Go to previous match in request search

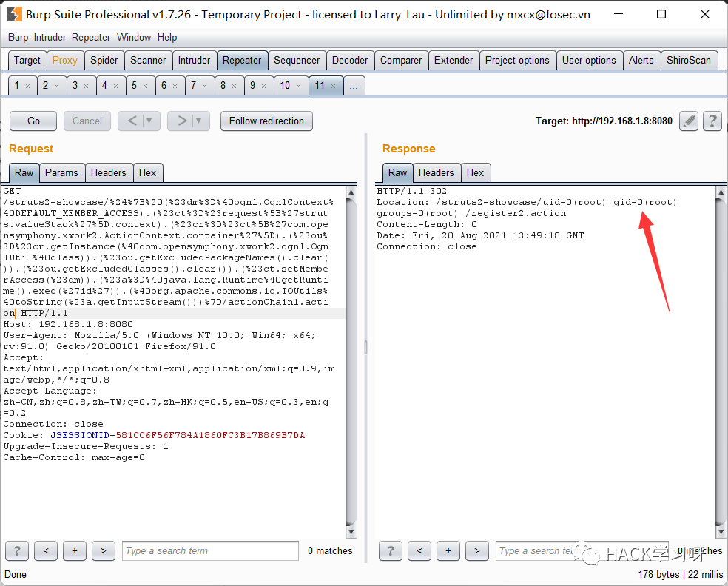point(46,550)
